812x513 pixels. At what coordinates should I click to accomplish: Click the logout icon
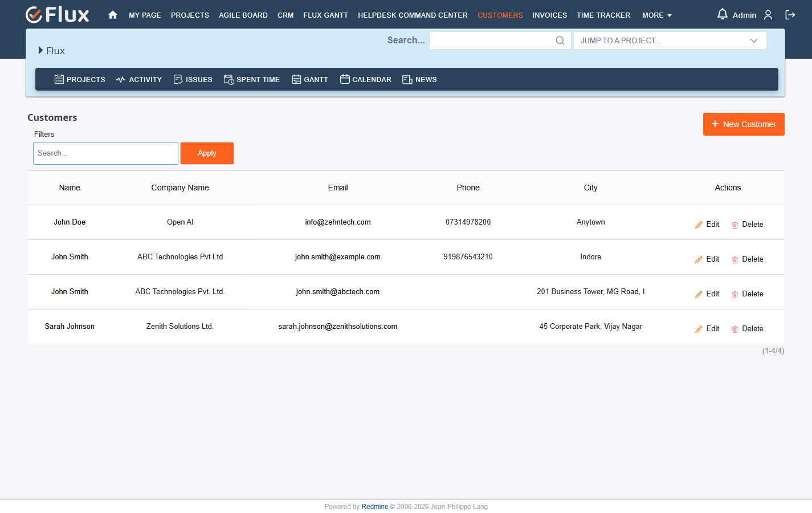pos(790,15)
